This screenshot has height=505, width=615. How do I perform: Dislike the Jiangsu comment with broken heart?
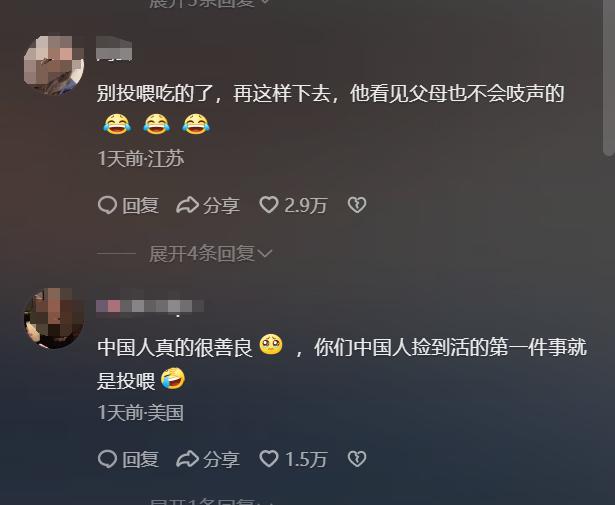(357, 205)
